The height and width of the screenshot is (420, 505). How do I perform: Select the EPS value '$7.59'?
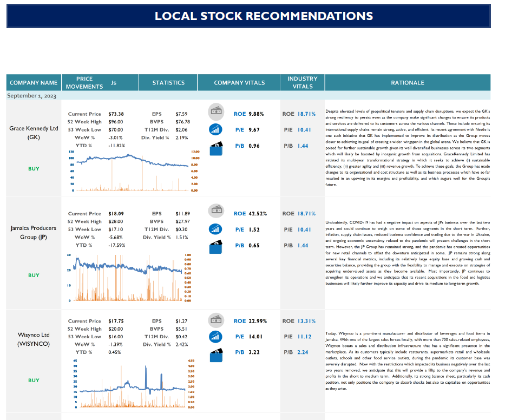[181, 114]
